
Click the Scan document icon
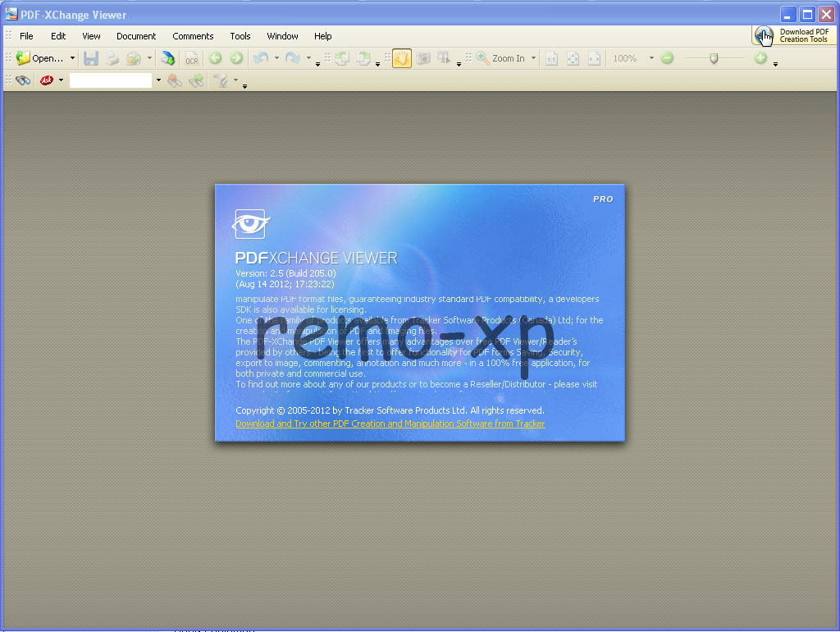[x=167, y=58]
